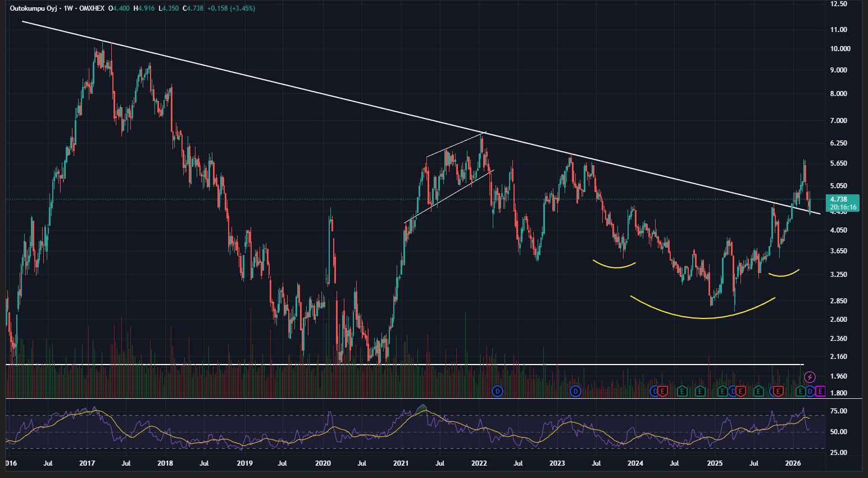Click the 4.738 current price label
868x478 pixels.
843,199
